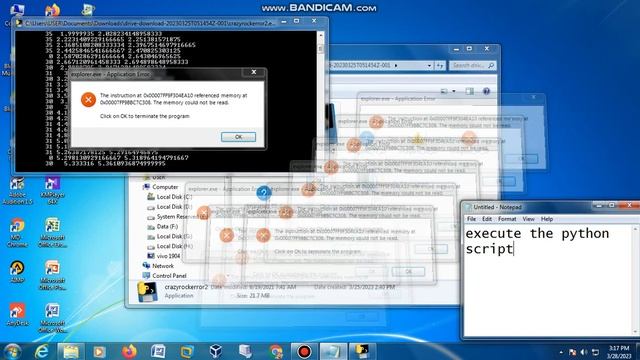
Task: Open VirtualBox cube taskbar icon
Action: pos(216,351)
